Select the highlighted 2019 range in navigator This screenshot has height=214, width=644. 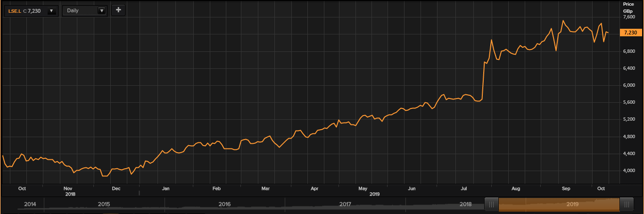coord(559,205)
